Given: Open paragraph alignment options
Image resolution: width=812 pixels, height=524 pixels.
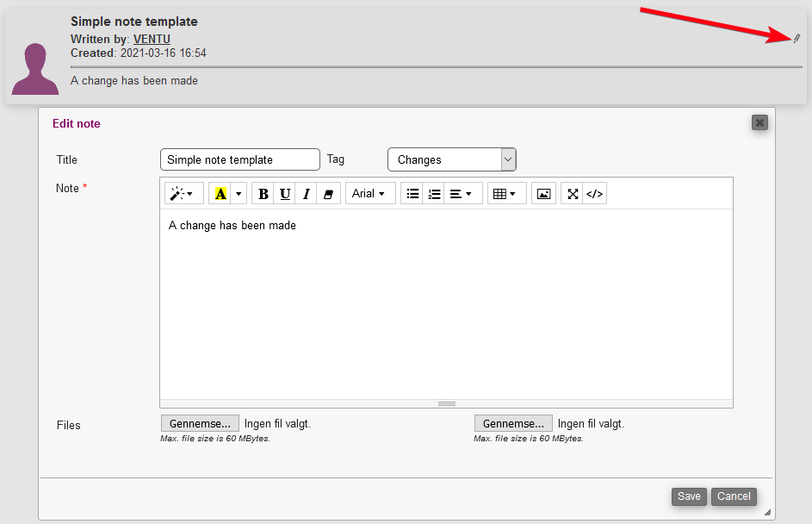Looking at the screenshot, I should click(x=461, y=194).
